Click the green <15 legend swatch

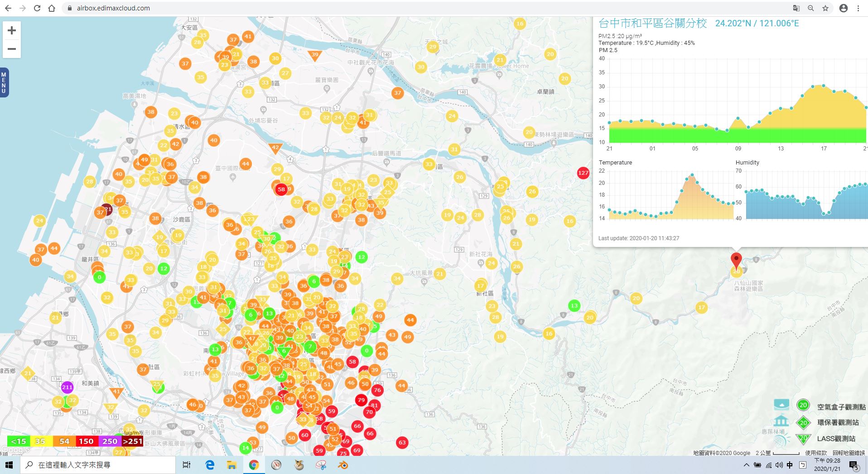pos(19,441)
